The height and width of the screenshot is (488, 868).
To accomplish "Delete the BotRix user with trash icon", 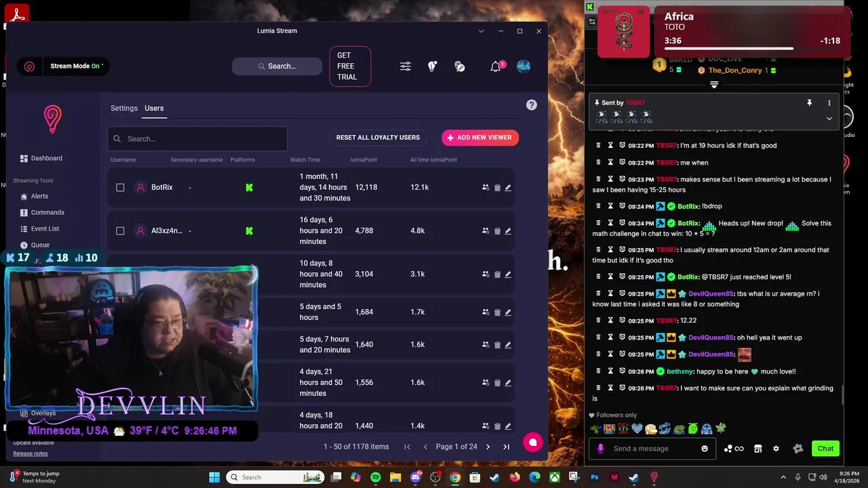I will 497,188.
